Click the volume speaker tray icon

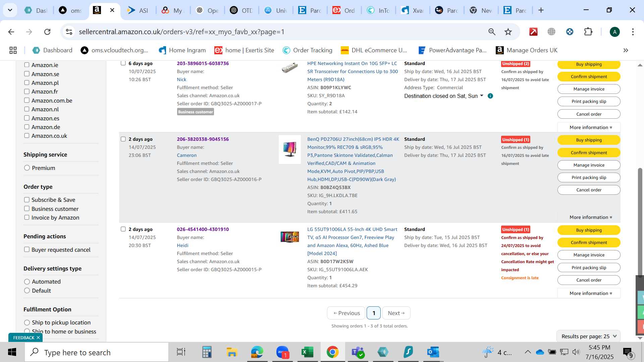pos(576,352)
